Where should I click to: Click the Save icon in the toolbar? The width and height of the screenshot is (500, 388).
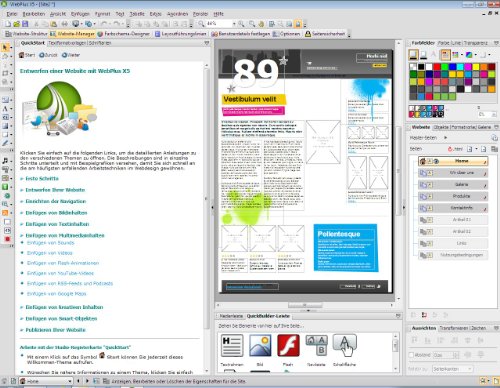[x=25, y=24]
